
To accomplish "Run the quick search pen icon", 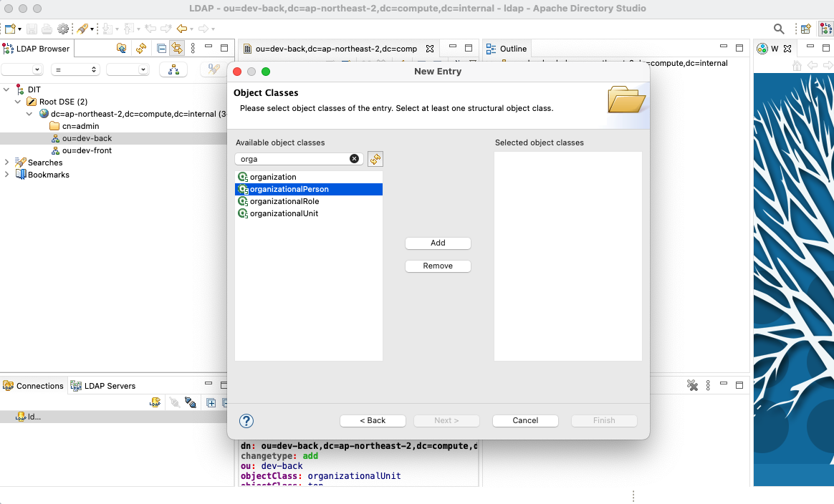I will tap(214, 69).
